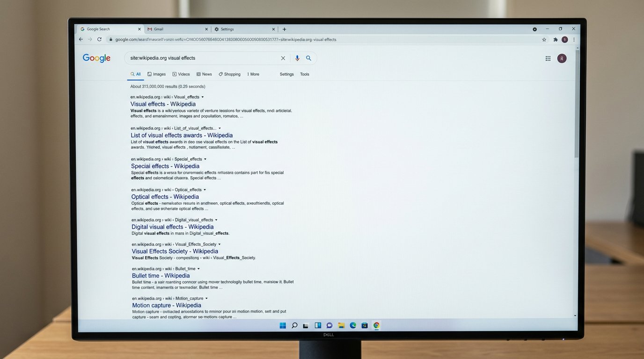
Task: Open Microsoft Store from the taskbar
Action: pyautogui.click(x=365, y=325)
